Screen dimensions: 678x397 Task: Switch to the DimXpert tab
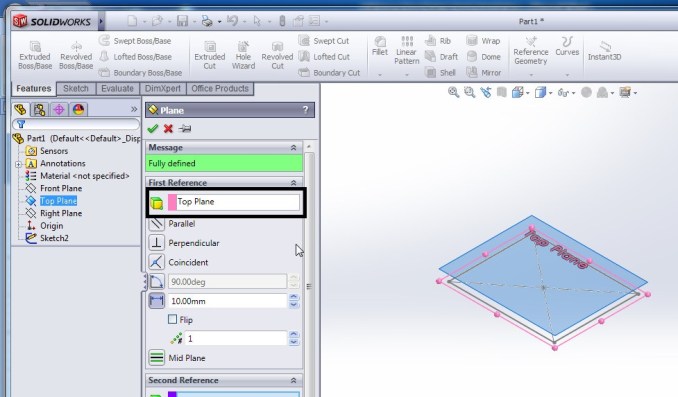pyautogui.click(x=163, y=89)
